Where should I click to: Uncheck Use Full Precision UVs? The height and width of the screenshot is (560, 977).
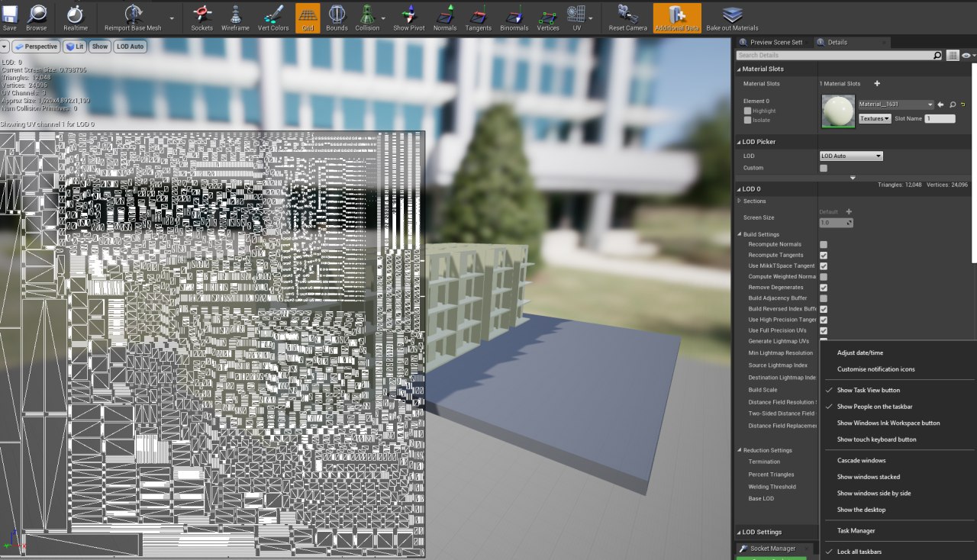click(824, 330)
